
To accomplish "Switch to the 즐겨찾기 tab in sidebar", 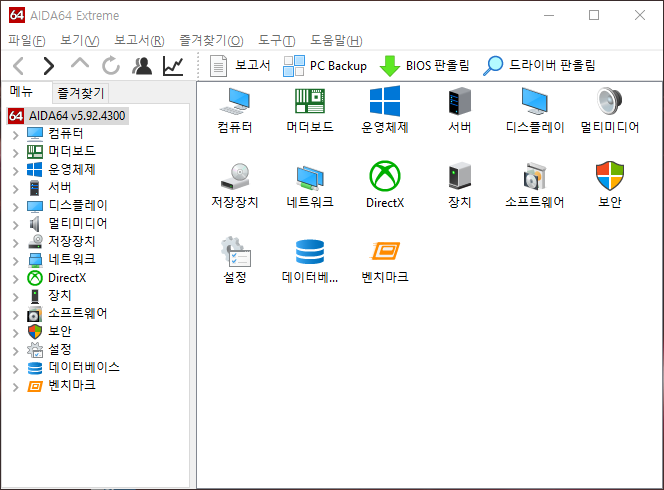I will pyautogui.click(x=80, y=93).
